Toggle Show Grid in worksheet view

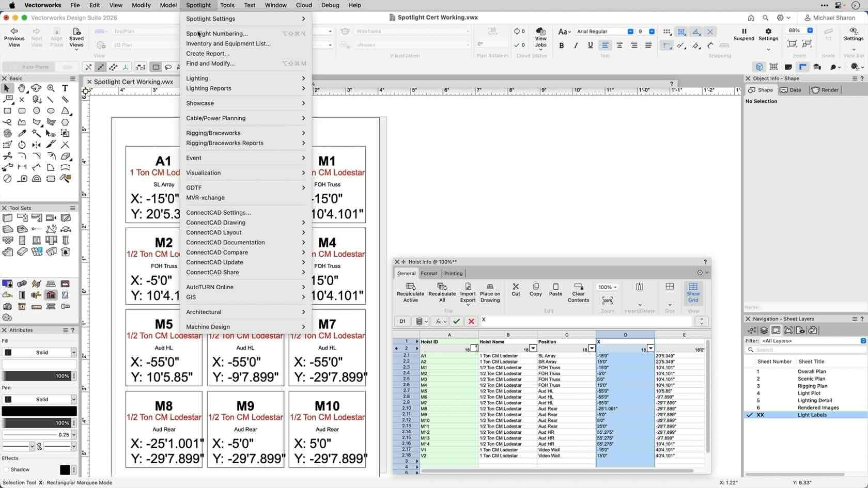tap(693, 292)
